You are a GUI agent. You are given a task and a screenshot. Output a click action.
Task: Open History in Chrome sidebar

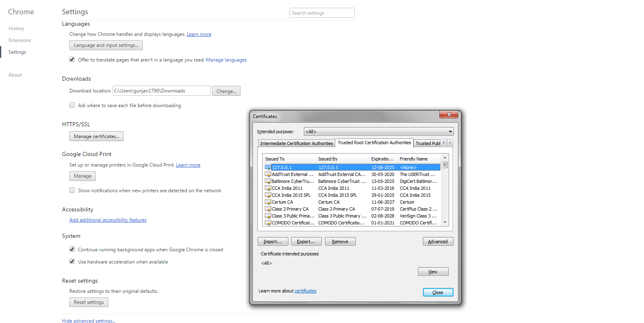16,29
